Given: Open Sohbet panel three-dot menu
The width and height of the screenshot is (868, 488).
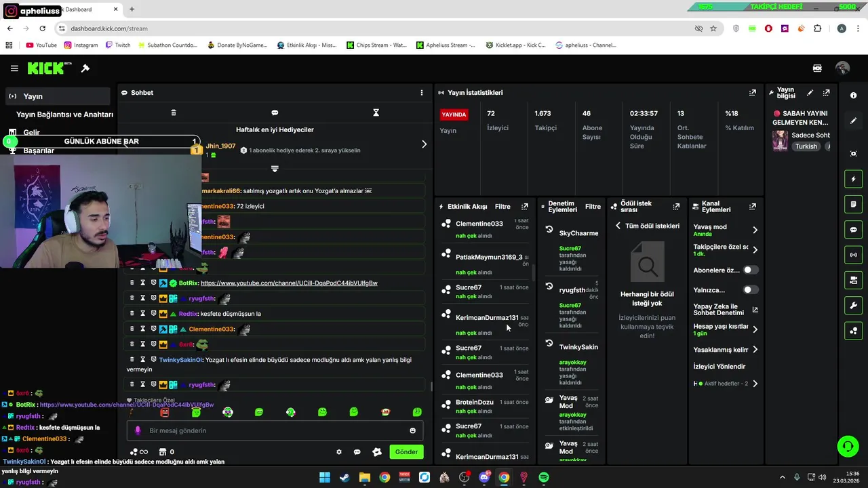Looking at the screenshot, I should pos(422,93).
